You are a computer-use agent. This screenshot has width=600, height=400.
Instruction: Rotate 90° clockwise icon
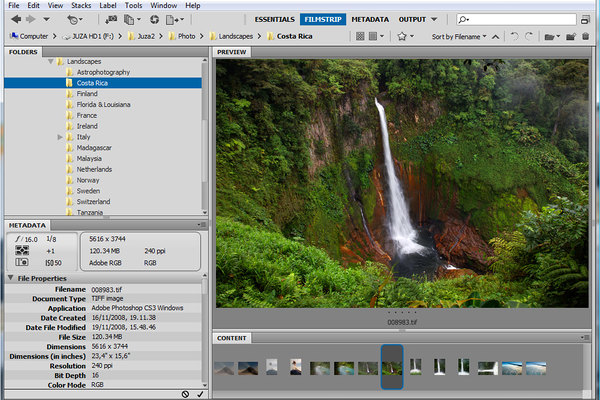pos(529,36)
